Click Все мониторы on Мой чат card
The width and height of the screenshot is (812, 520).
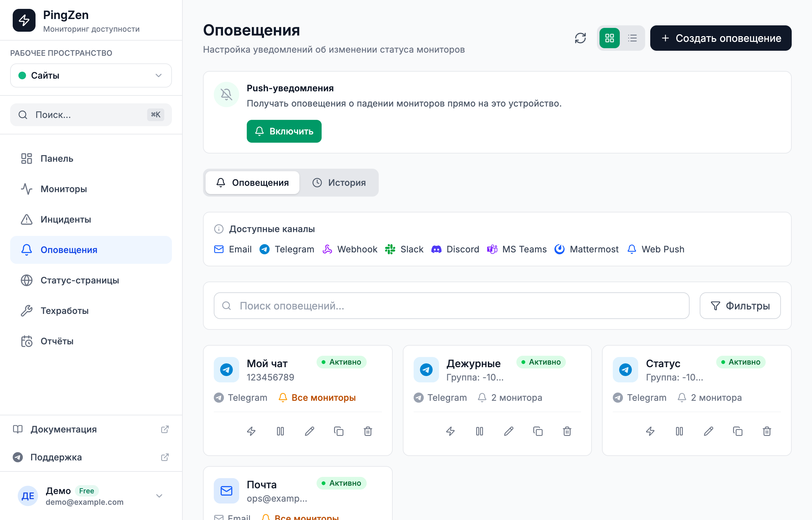click(317, 397)
